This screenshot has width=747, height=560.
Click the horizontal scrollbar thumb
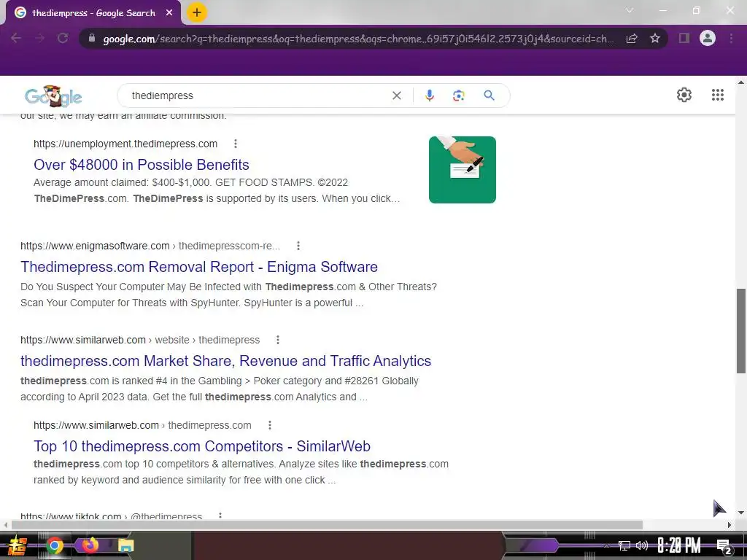pyautogui.click(x=327, y=525)
